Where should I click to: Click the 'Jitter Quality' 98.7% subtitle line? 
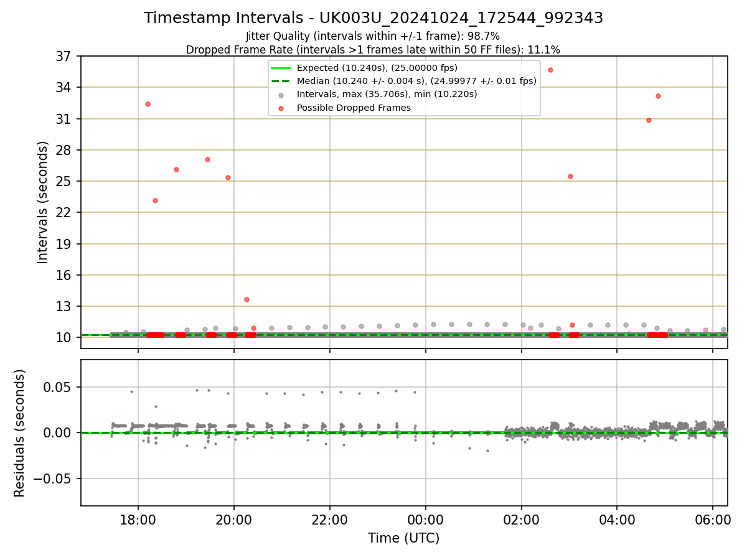(x=373, y=36)
